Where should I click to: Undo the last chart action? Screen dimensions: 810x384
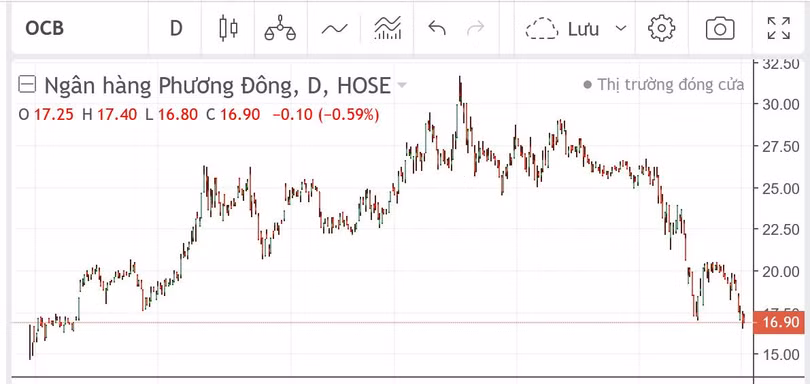point(437,28)
